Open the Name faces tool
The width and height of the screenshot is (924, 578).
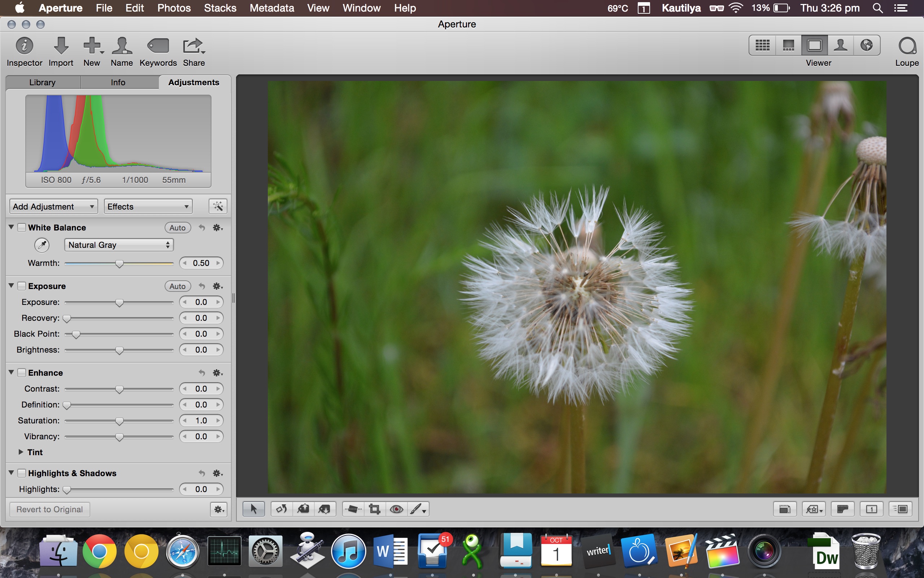pos(122,46)
